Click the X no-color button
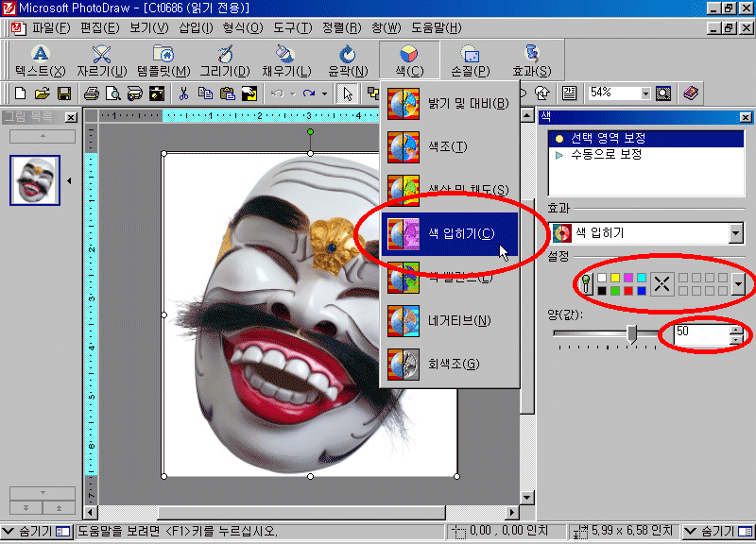756x544 pixels. click(x=662, y=283)
